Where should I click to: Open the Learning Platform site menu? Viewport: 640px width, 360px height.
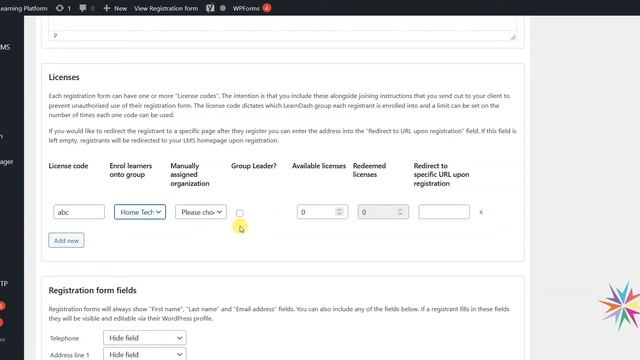[24, 8]
